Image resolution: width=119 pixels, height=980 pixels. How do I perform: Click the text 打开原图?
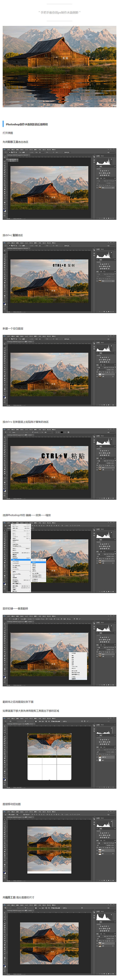click(x=8, y=133)
